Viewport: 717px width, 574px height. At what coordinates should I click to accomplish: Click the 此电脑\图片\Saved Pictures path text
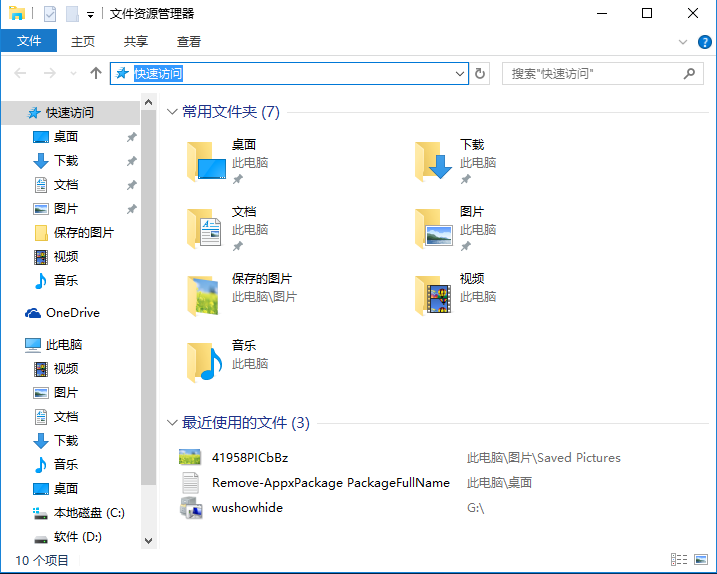544,458
